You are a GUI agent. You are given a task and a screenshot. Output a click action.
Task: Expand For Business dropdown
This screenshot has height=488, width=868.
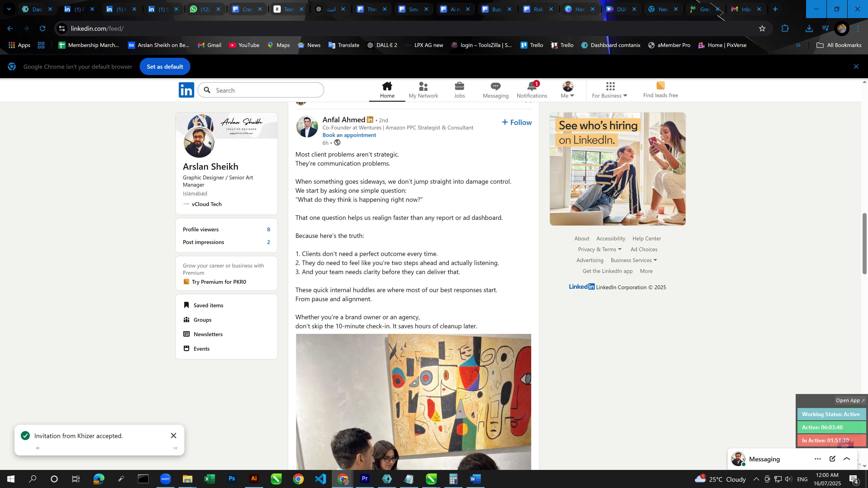coord(610,90)
